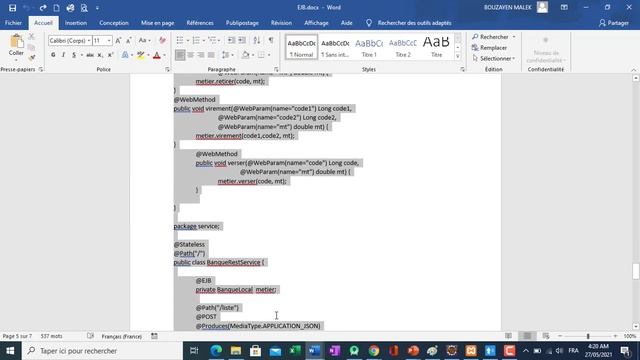
Task: Open the Sélectionner dropdown
Action: point(493,58)
